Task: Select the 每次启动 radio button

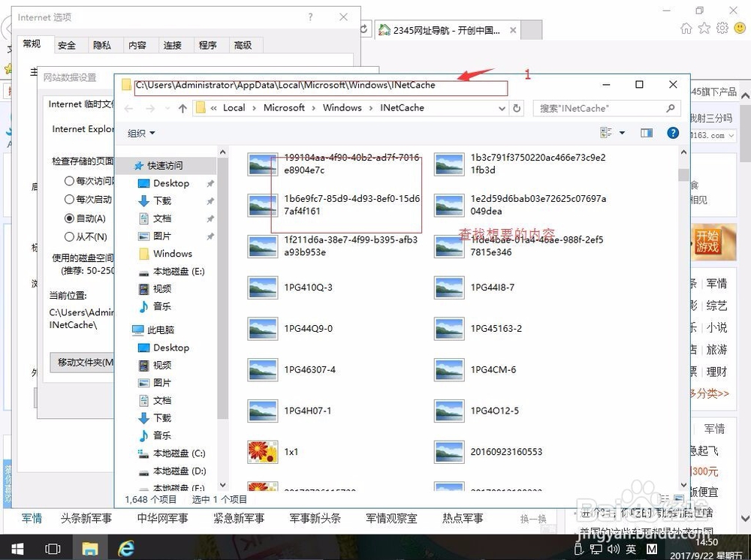Action: (69, 197)
